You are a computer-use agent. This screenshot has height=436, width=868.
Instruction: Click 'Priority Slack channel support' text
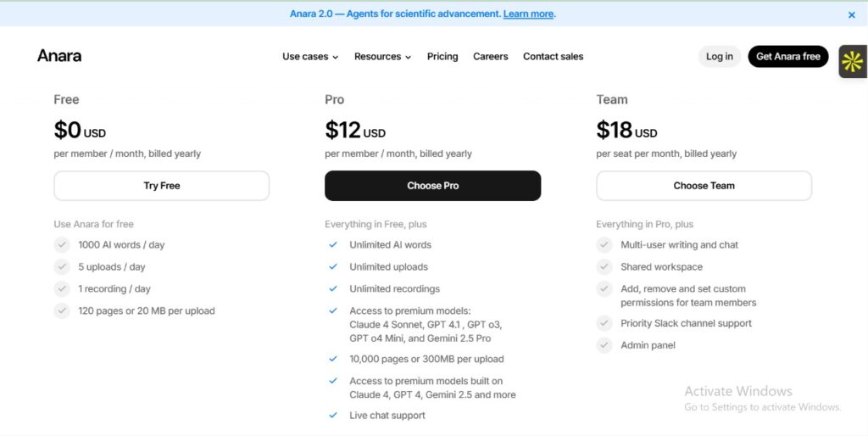(687, 323)
